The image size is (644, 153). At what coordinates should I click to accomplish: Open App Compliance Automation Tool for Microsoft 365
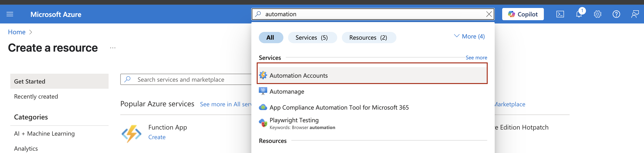point(372,107)
